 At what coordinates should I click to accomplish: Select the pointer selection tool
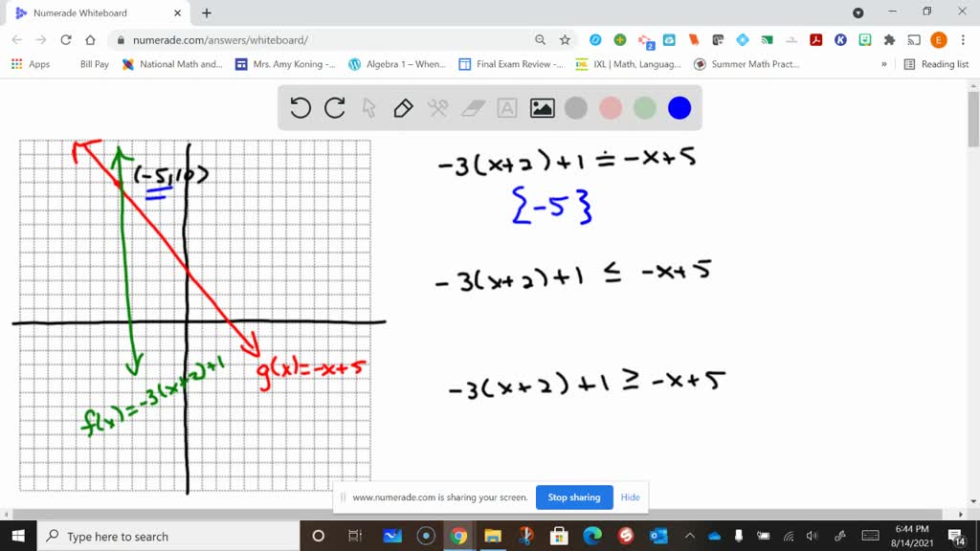point(368,108)
